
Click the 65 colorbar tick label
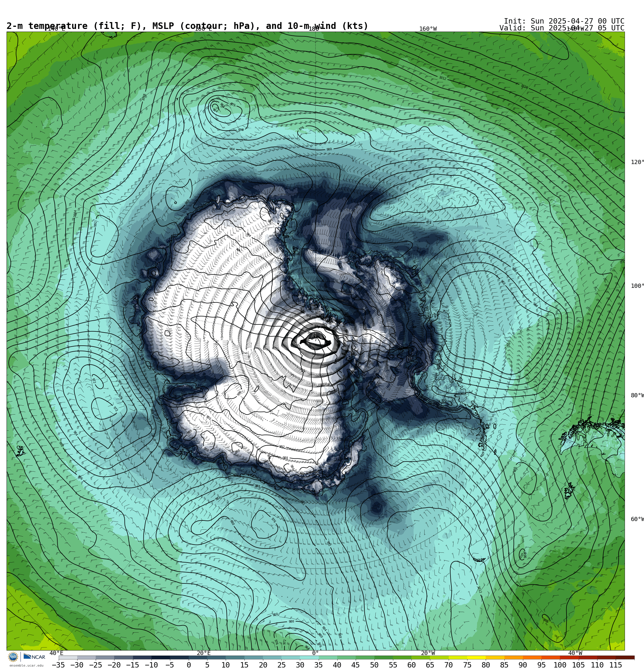(x=430, y=665)
